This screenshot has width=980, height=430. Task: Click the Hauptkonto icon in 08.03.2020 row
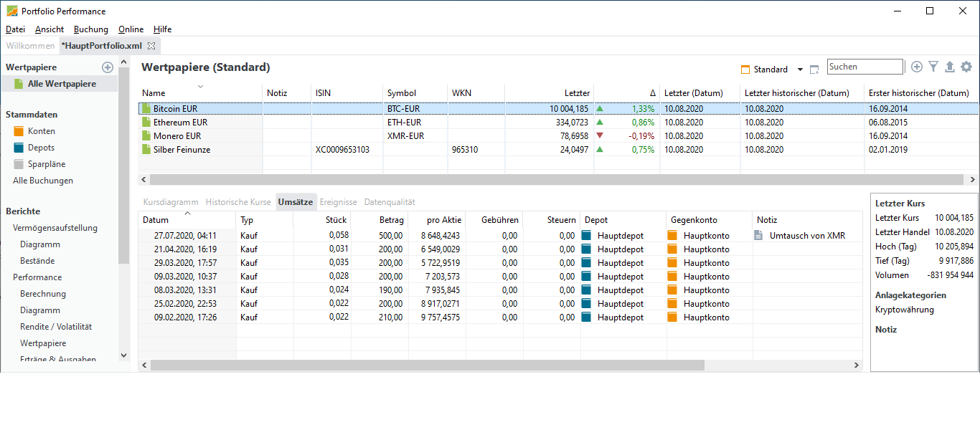coord(672,290)
